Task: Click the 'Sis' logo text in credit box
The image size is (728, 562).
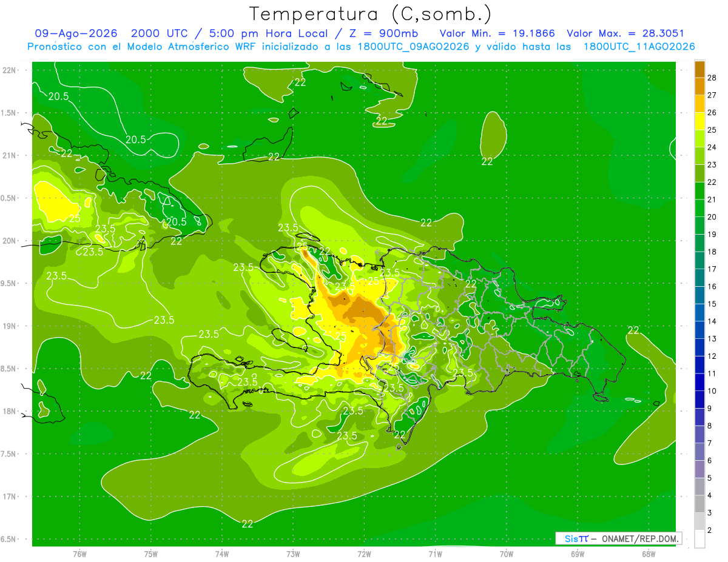Action: (x=570, y=538)
